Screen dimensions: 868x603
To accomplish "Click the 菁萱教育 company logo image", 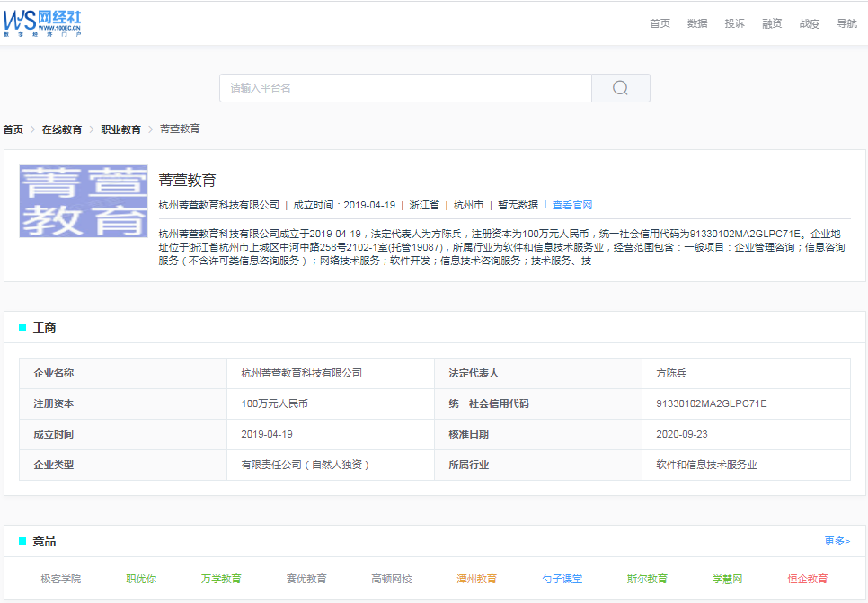I will [84, 201].
